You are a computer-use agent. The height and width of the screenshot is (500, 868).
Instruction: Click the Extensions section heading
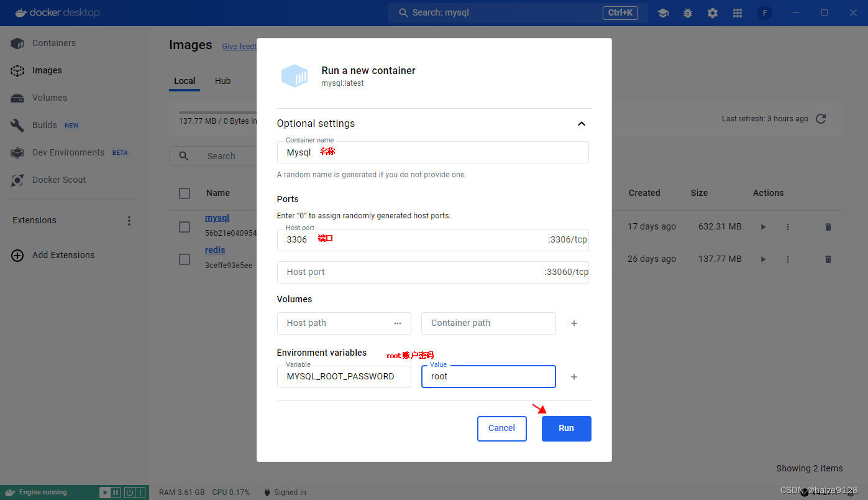pyautogui.click(x=34, y=221)
